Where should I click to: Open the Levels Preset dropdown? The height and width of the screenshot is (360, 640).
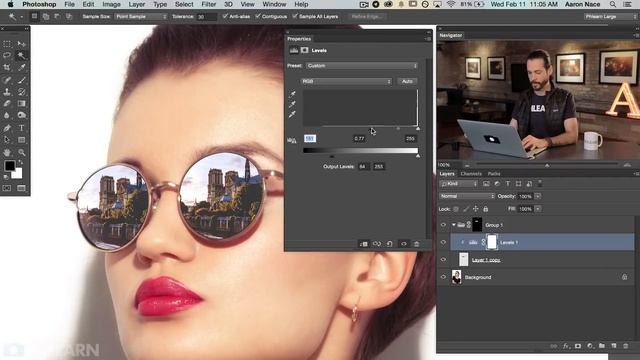coord(362,66)
